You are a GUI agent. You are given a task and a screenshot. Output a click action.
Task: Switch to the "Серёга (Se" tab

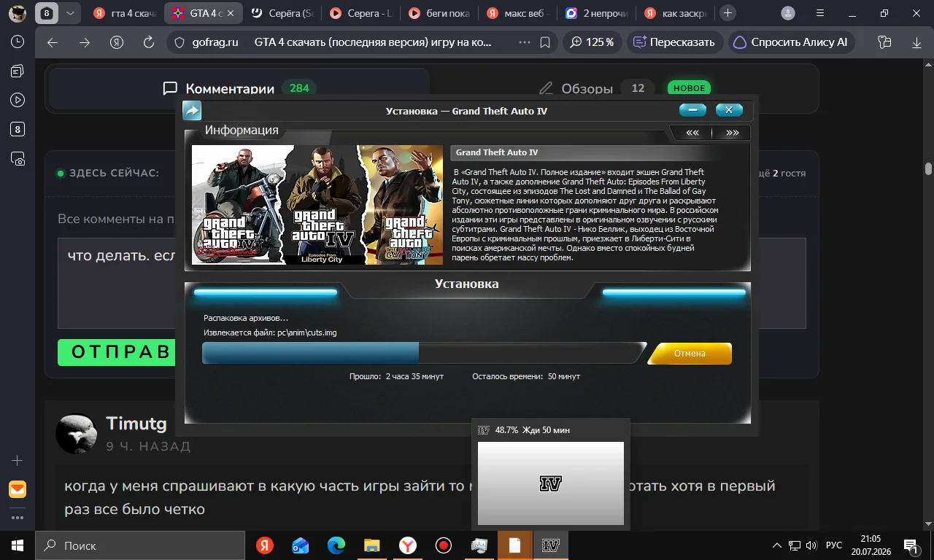click(282, 13)
